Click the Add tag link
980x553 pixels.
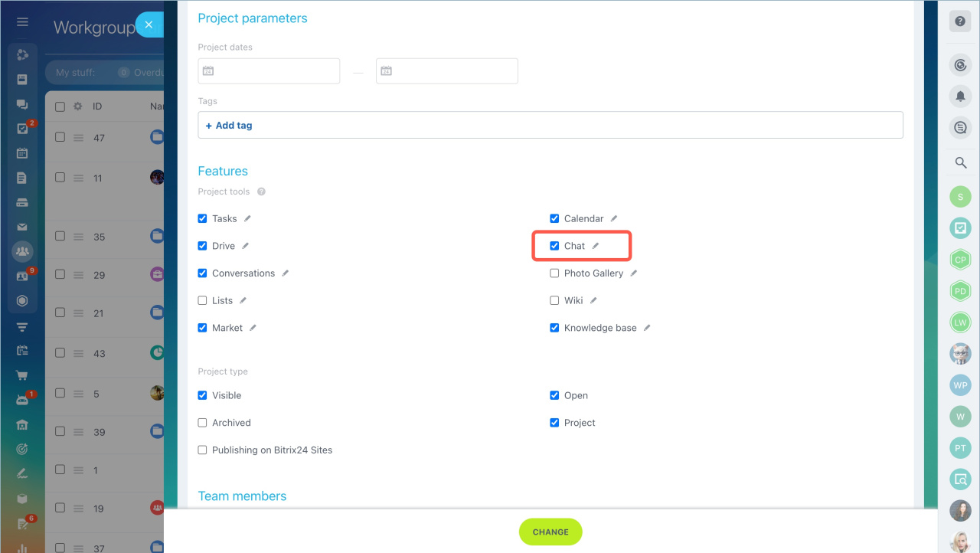(x=229, y=125)
